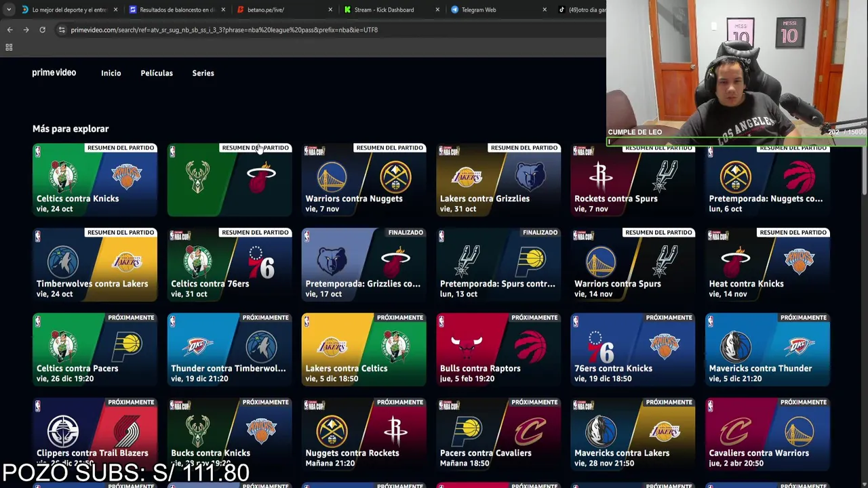The height and width of the screenshot is (488, 868).
Task: Click 'Mañana 21:20' under Nuggets contra Rockets
Action: click(330, 464)
